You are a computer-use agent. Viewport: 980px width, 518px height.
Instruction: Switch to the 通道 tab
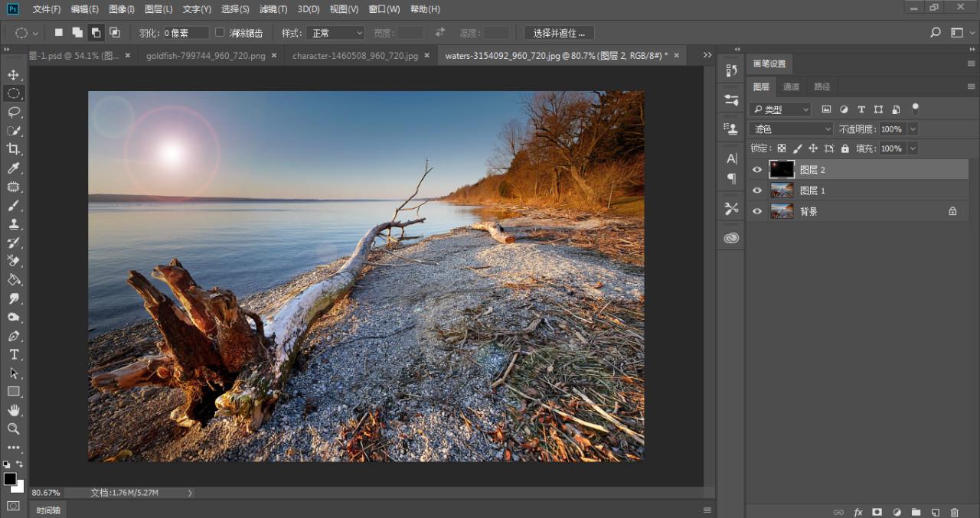792,86
